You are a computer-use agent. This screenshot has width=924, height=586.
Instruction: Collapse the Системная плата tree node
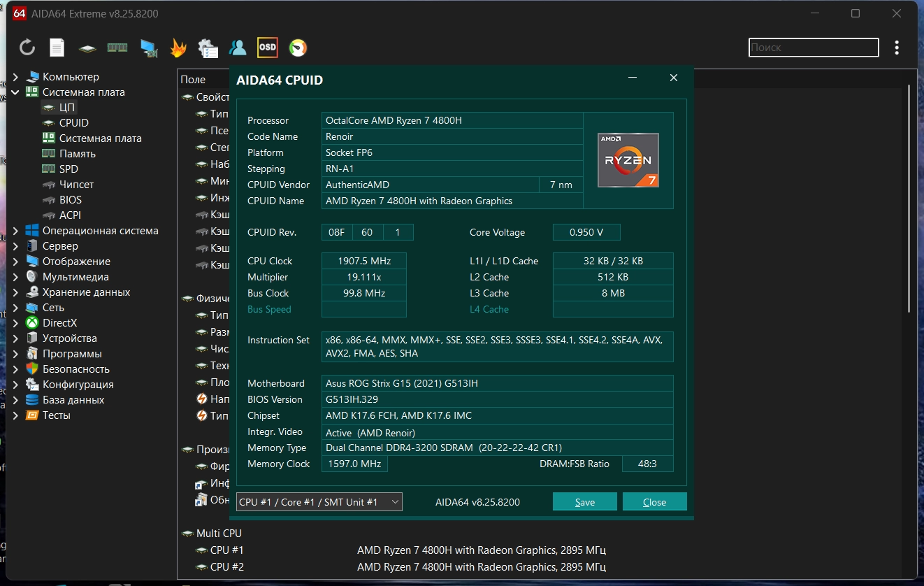(15, 92)
